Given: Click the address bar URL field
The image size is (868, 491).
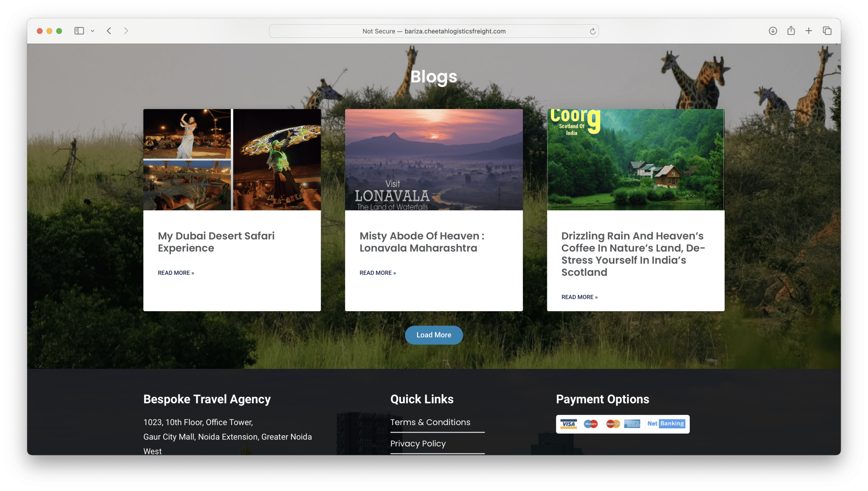Looking at the screenshot, I should click(435, 31).
